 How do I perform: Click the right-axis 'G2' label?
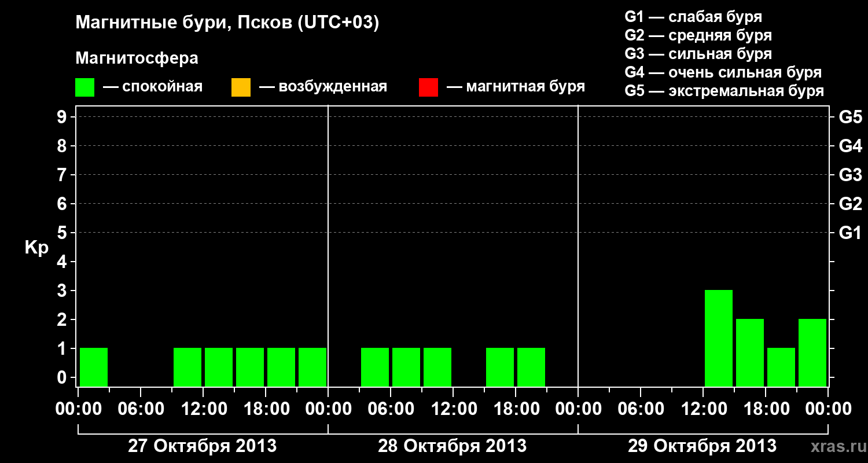tap(850, 204)
